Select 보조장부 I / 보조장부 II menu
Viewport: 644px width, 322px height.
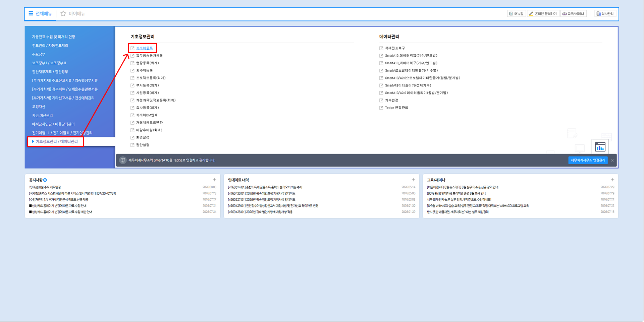pyautogui.click(x=49, y=63)
